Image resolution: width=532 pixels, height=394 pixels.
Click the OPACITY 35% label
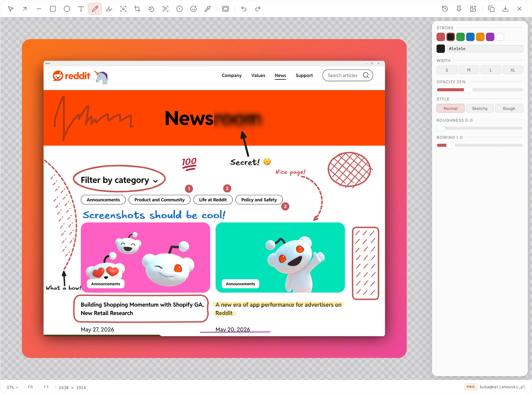pos(451,82)
